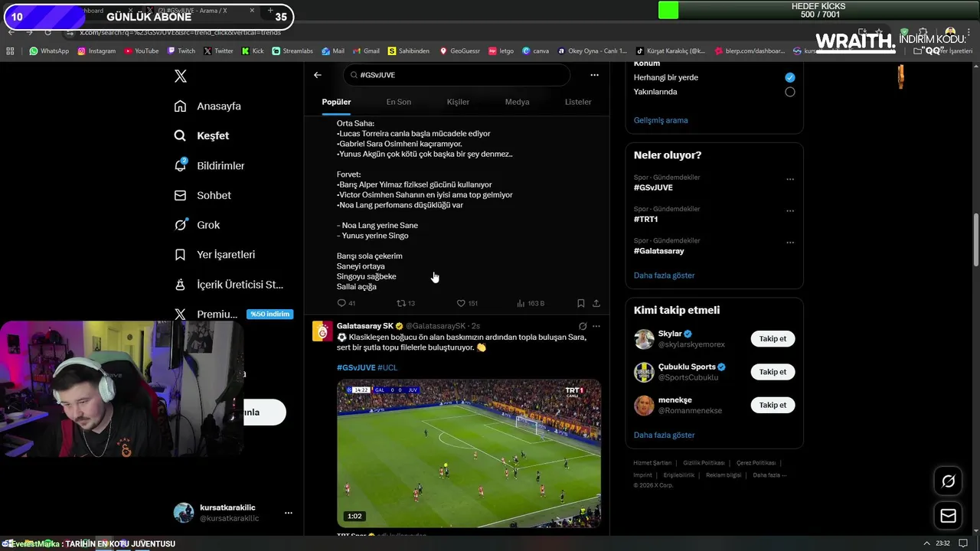980x551 pixels.
Task: Switch to Popüler tab
Action: tap(336, 102)
